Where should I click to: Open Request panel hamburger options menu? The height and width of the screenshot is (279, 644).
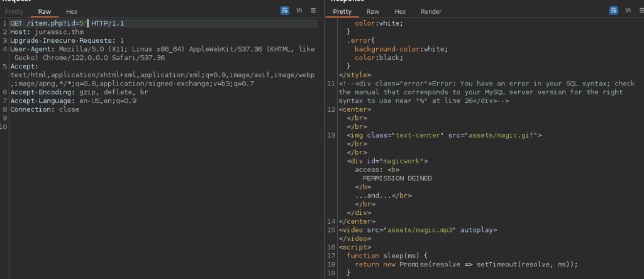[313, 11]
